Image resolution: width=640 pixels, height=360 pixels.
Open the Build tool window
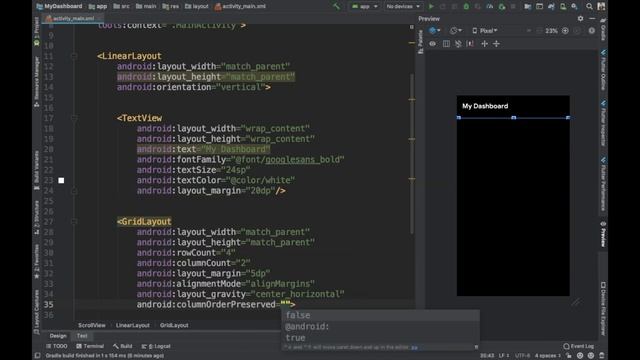click(x=123, y=346)
